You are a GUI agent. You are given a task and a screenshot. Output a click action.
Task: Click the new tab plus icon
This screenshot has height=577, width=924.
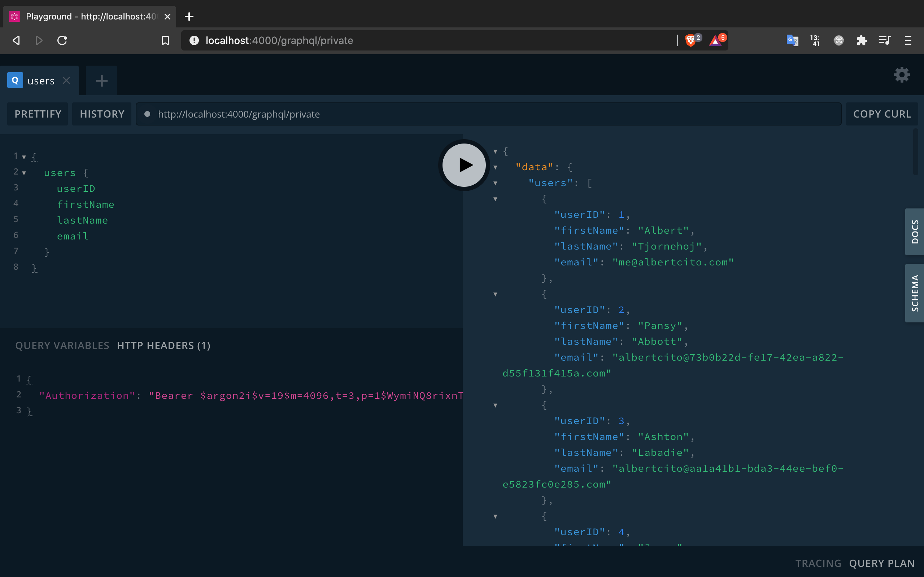click(101, 80)
